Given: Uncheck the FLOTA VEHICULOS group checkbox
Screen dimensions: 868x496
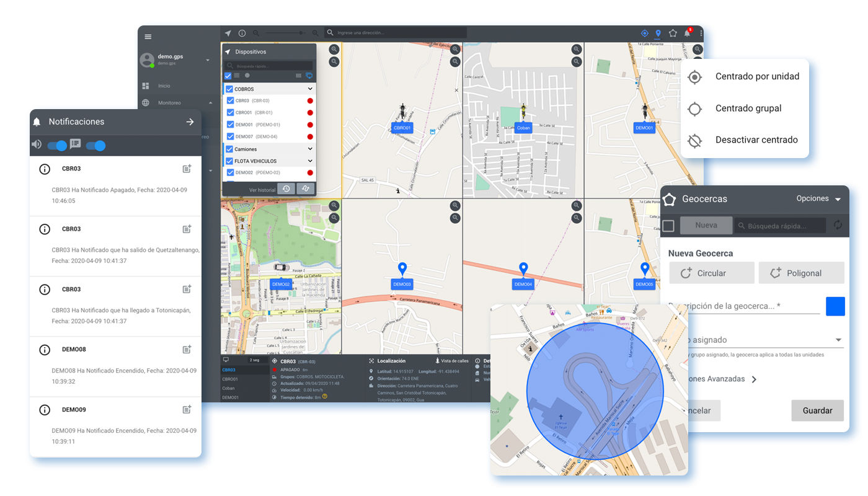Looking at the screenshot, I should click(x=229, y=161).
